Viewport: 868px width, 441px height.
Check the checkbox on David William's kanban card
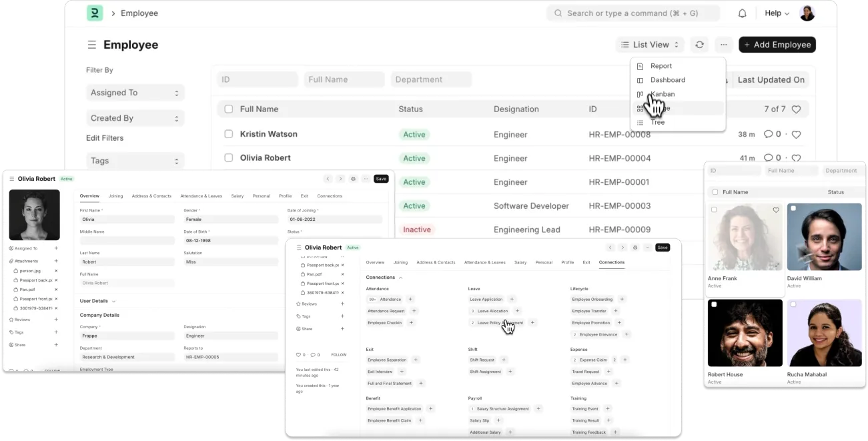click(793, 209)
